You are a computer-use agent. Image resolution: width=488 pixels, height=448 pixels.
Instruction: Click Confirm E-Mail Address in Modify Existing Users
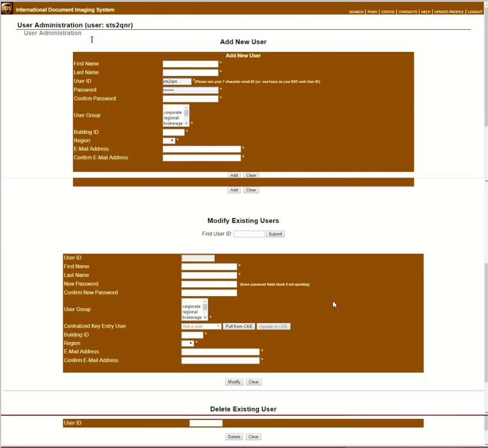click(x=220, y=360)
